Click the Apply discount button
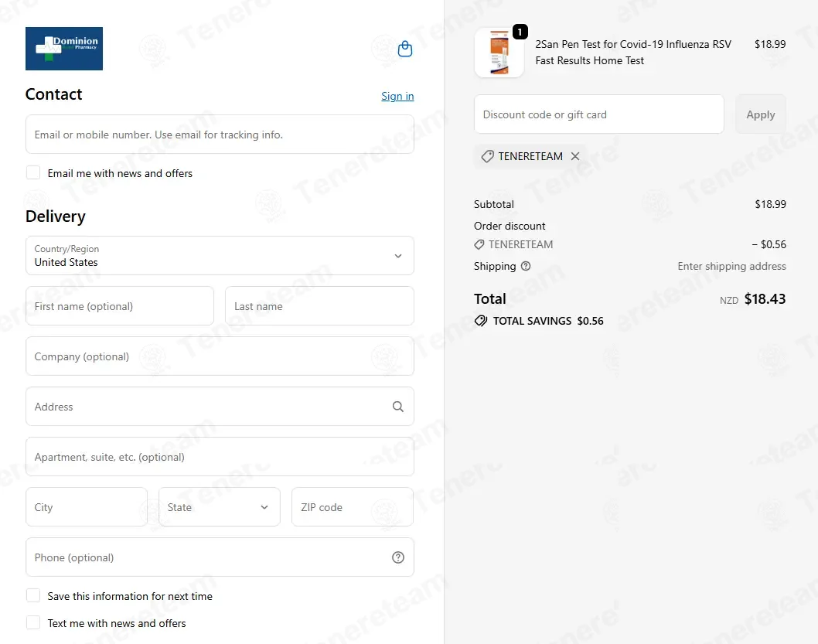The image size is (818, 644). point(760,114)
